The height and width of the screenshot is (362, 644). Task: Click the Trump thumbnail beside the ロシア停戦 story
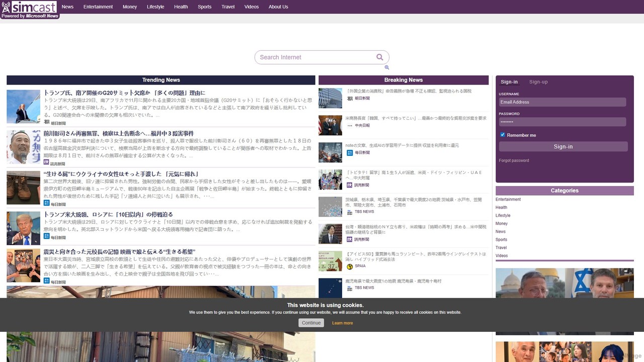pyautogui.click(x=23, y=228)
